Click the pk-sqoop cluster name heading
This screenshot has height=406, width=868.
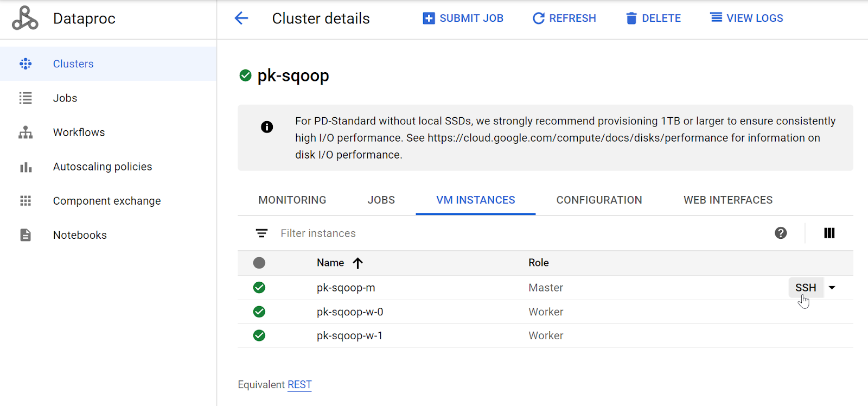tap(293, 75)
